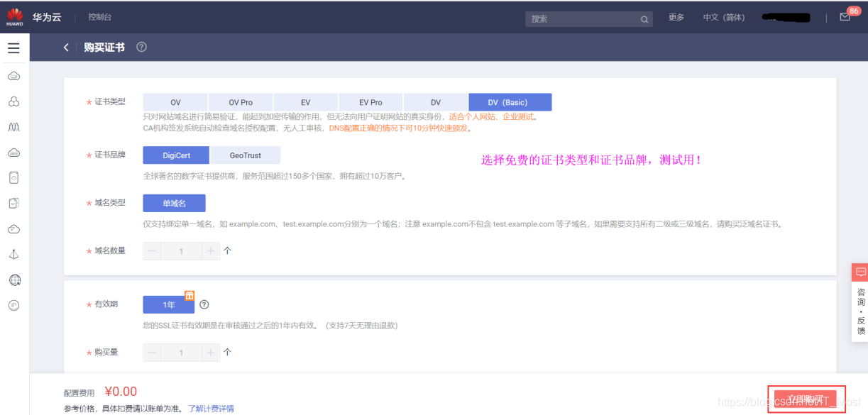Click the first cloud server sidebar icon
This screenshot has height=415, width=868.
coord(14,76)
